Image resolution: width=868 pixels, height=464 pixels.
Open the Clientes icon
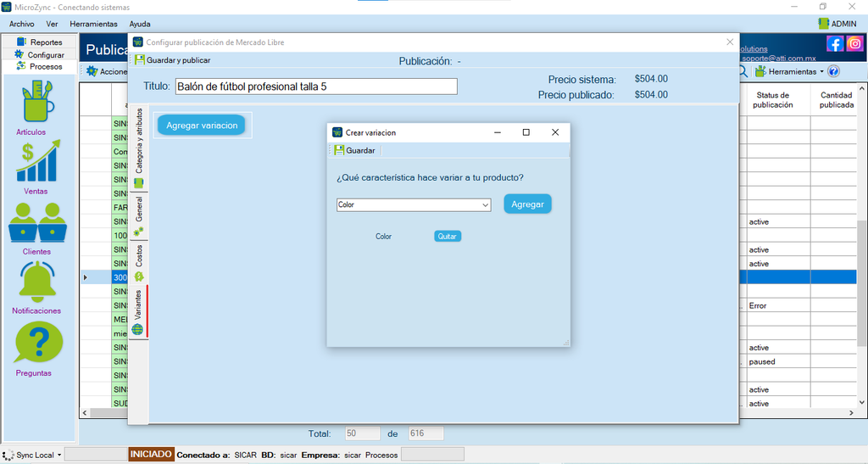point(37,222)
